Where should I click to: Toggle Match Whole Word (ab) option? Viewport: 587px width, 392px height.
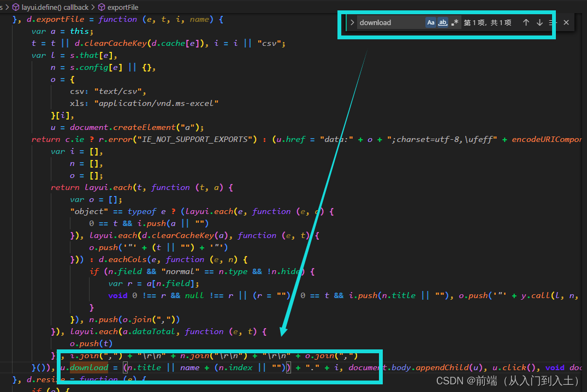(x=442, y=22)
